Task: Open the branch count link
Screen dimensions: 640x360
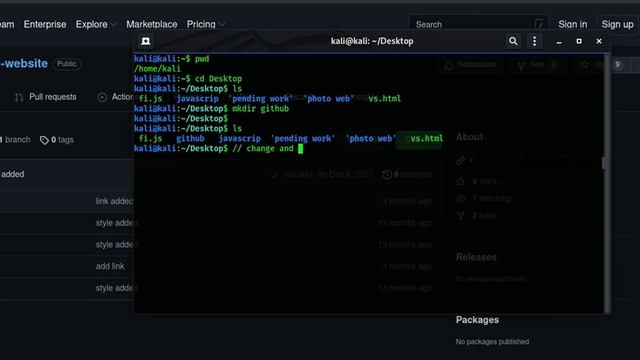Action: (x=15, y=140)
